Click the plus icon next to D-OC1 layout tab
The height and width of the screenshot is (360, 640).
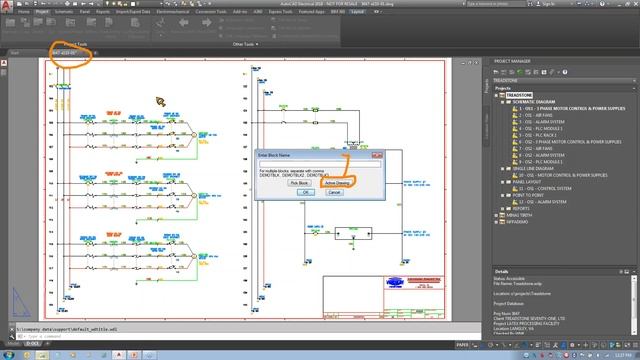(x=47, y=344)
